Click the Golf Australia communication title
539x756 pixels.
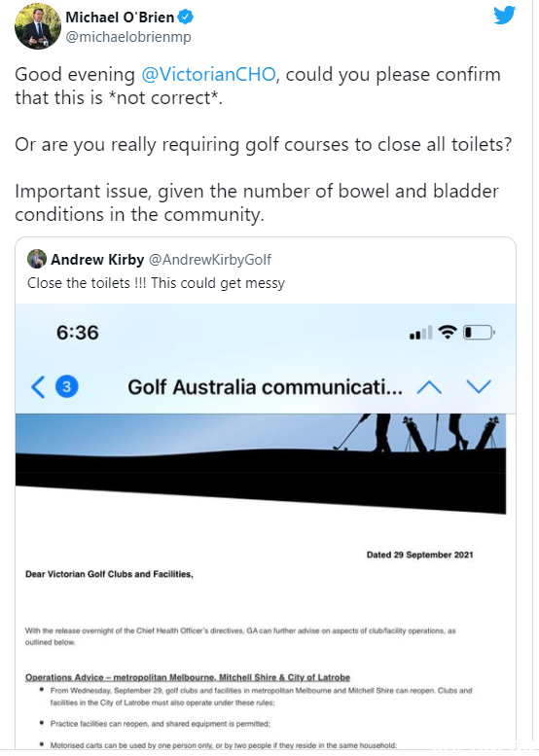pyautogui.click(x=265, y=387)
